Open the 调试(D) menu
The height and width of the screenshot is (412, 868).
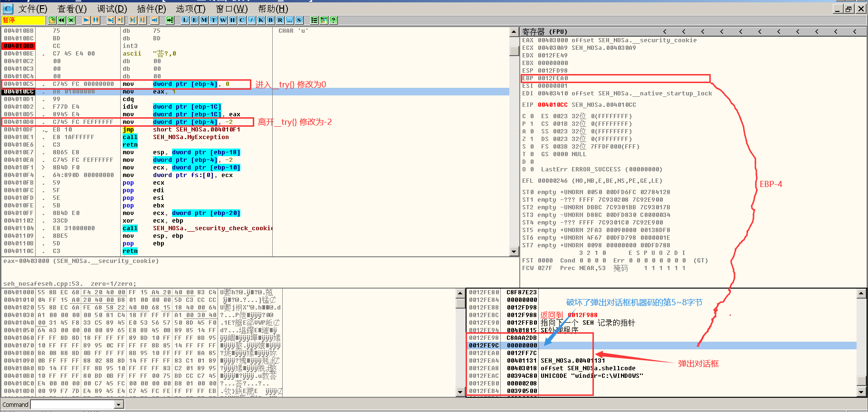click(112, 9)
